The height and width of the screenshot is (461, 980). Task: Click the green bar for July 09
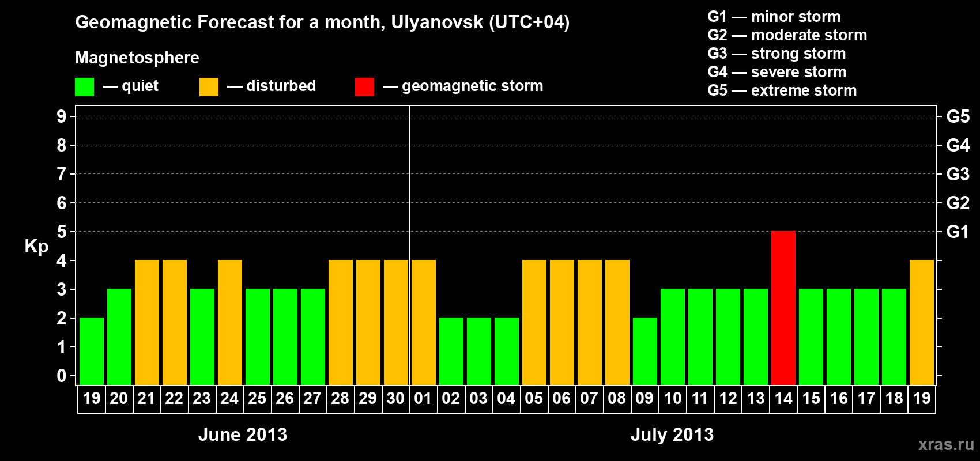click(x=645, y=351)
